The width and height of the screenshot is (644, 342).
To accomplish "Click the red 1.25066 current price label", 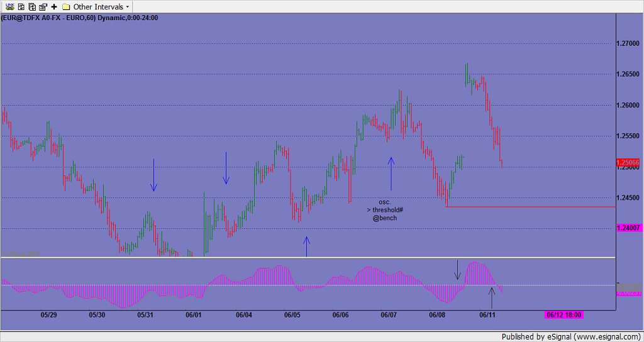I will point(628,163).
